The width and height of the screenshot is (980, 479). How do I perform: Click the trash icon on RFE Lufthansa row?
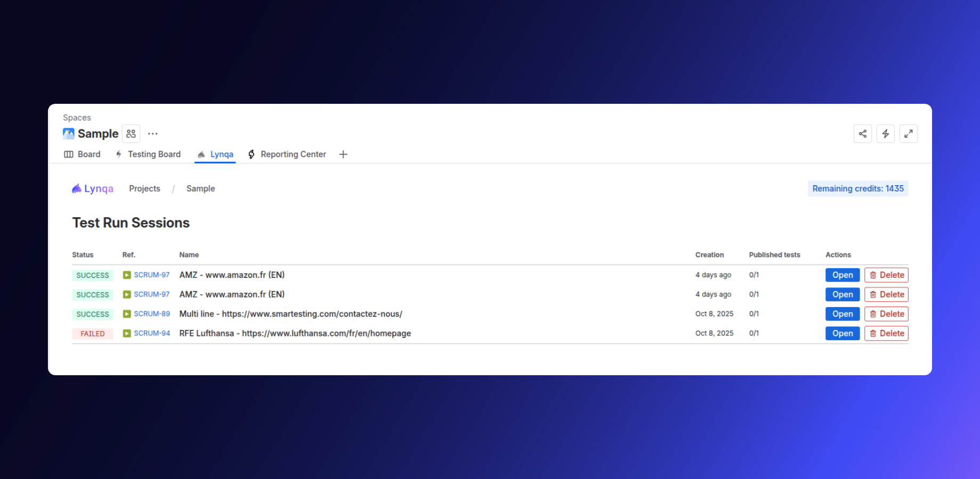tap(873, 333)
